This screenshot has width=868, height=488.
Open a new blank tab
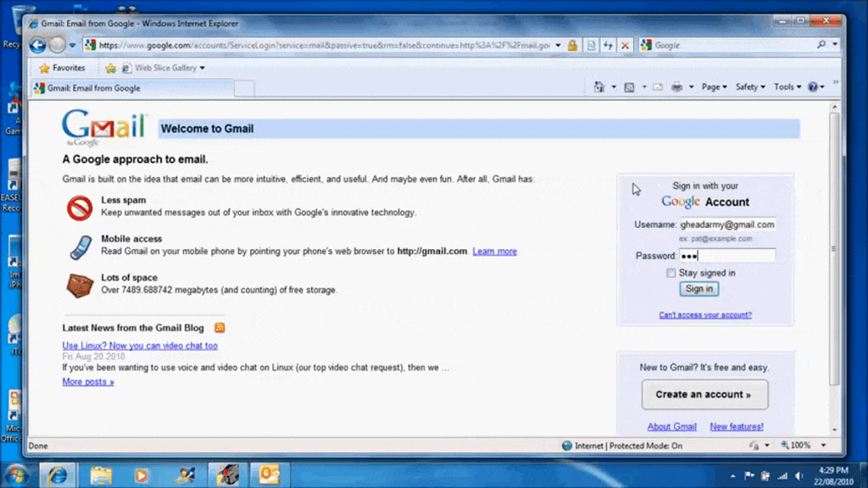point(243,88)
